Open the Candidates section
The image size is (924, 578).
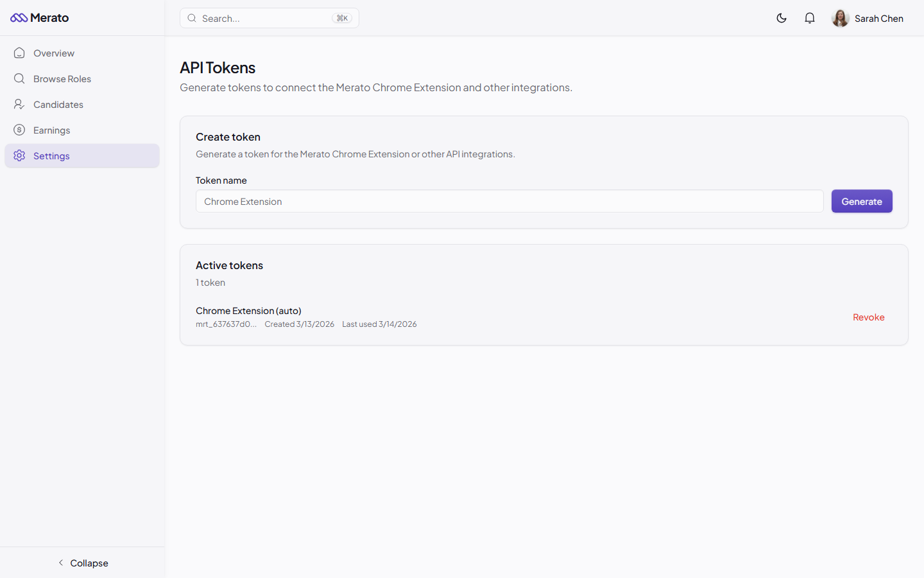(x=58, y=104)
